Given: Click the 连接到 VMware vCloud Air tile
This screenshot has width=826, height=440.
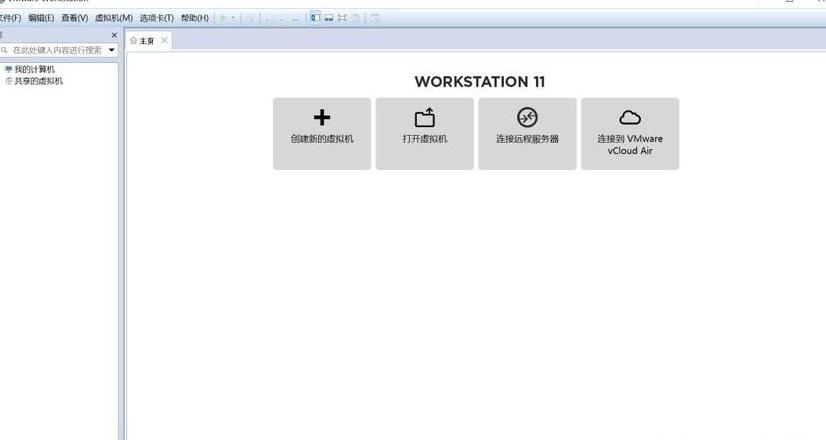Looking at the screenshot, I should click(x=630, y=134).
